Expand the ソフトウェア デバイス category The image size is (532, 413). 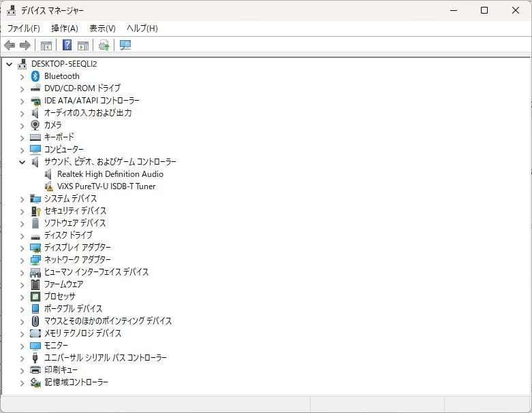pos(22,223)
